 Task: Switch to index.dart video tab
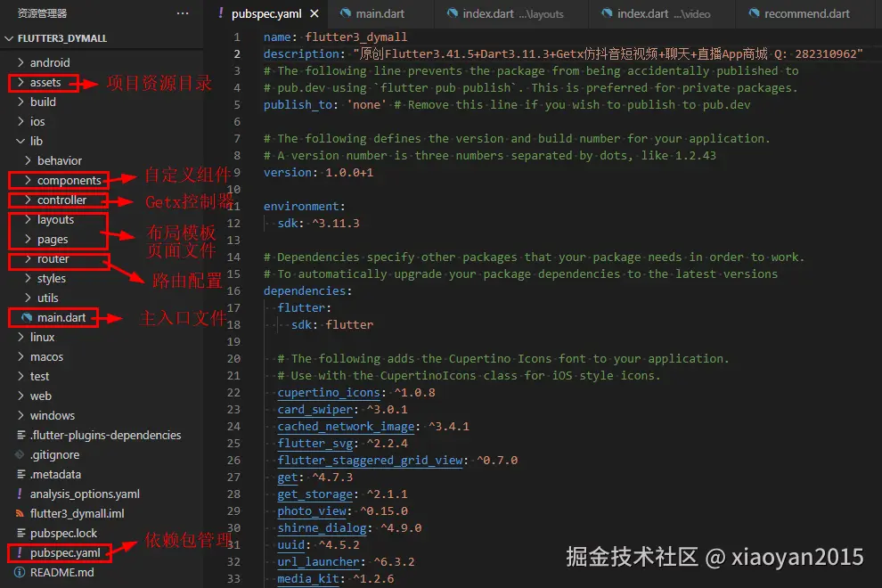(x=663, y=13)
